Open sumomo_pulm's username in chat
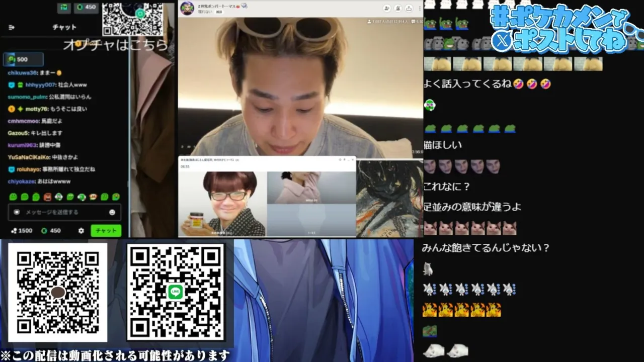This screenshot has width=644, height=362. click(28, 97)
